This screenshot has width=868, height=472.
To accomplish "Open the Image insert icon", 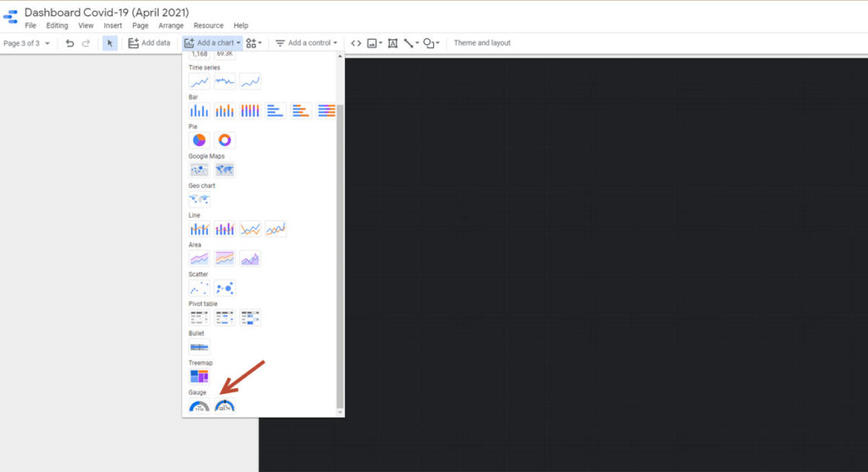I will [372, 43].
